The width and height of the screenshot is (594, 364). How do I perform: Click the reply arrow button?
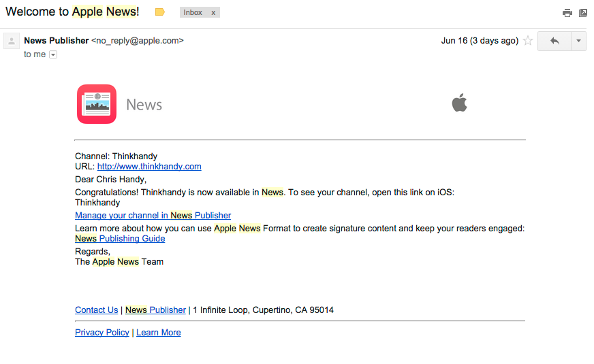click(x=554, y=41)
